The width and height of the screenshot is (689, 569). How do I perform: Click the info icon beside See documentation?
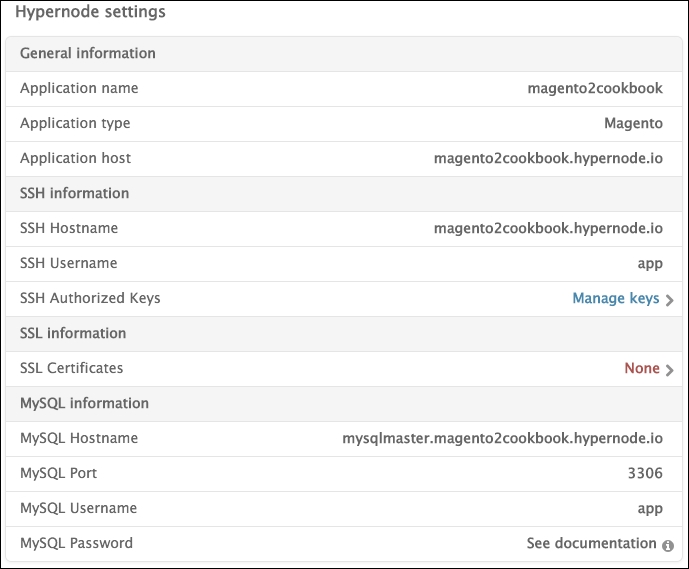coord(668,545)
